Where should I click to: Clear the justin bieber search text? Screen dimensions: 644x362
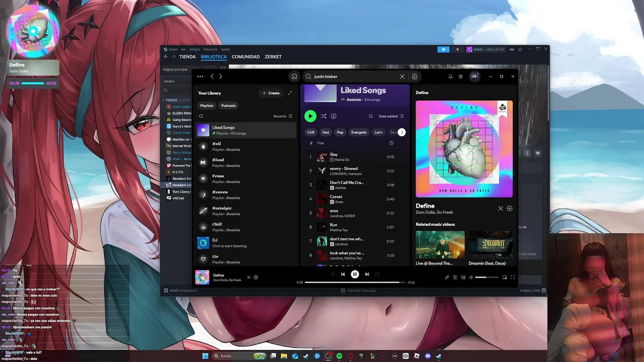click(402, 76)
